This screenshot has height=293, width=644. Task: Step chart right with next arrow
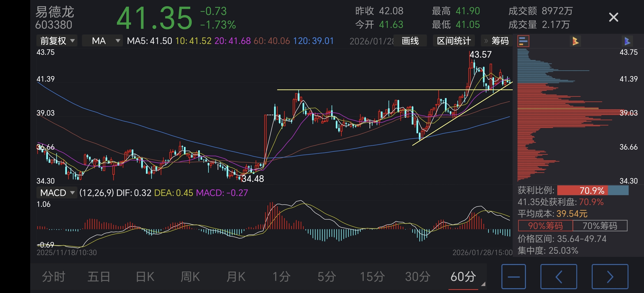coord(610,276)
